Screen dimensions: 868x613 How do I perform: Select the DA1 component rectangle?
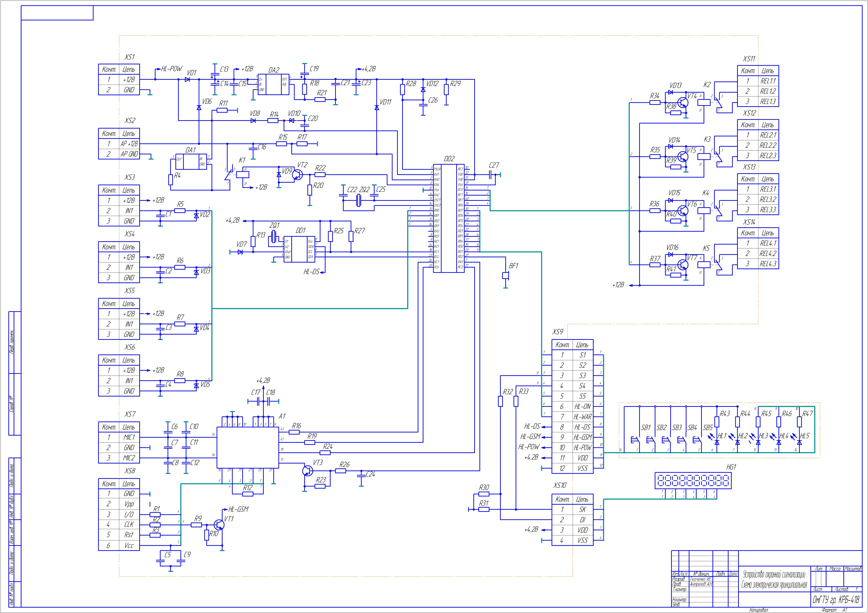click(x=191, y=162)
